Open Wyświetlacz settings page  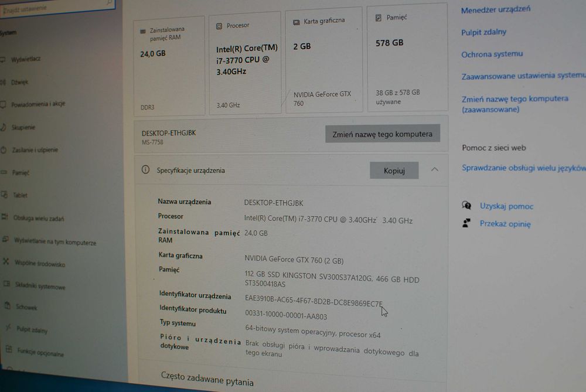(25, 59)
